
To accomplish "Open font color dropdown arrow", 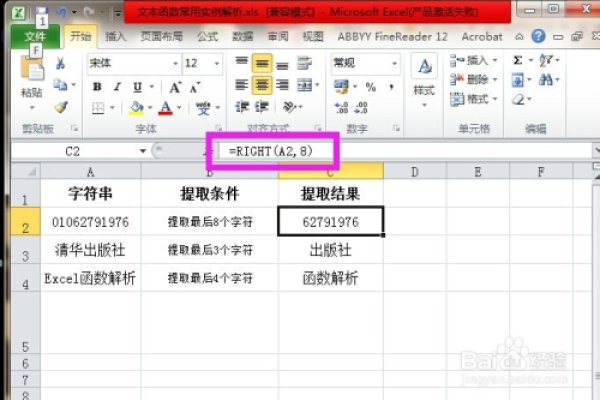I will point(179,108).
